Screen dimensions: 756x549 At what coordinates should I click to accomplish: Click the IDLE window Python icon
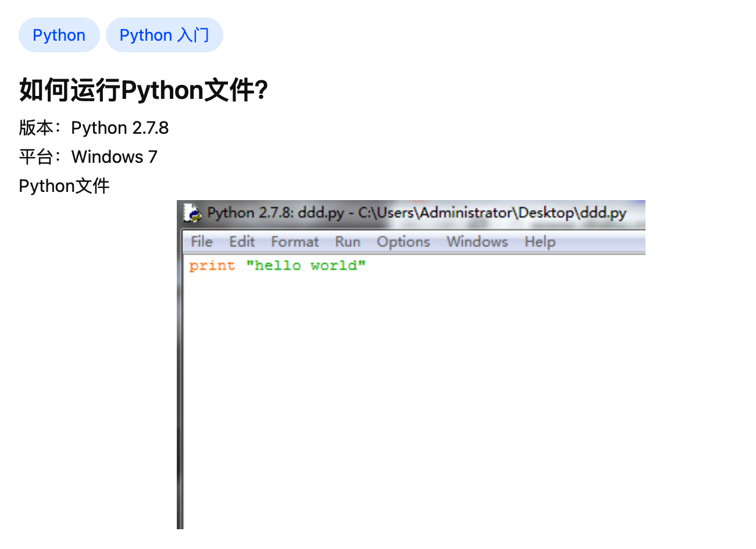192,213
